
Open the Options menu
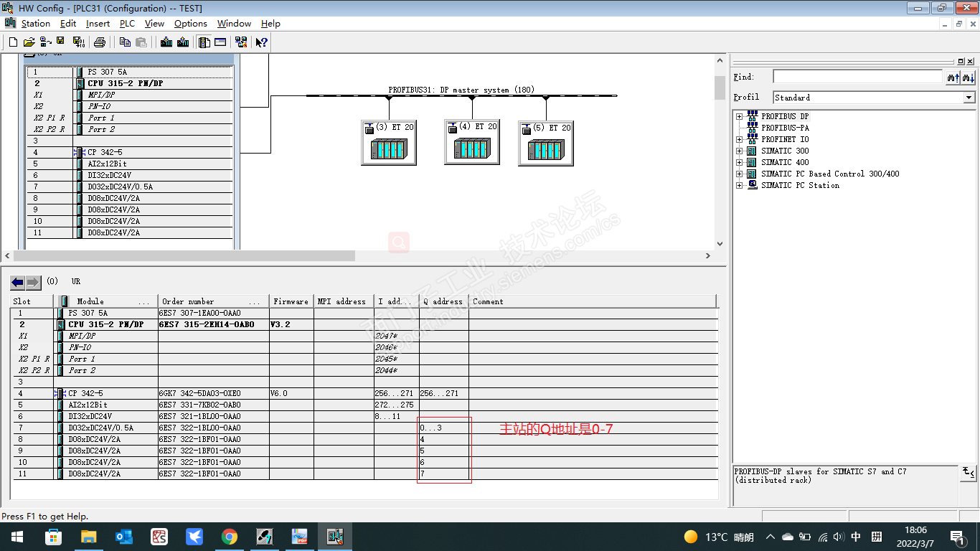(x=191, y=24)
